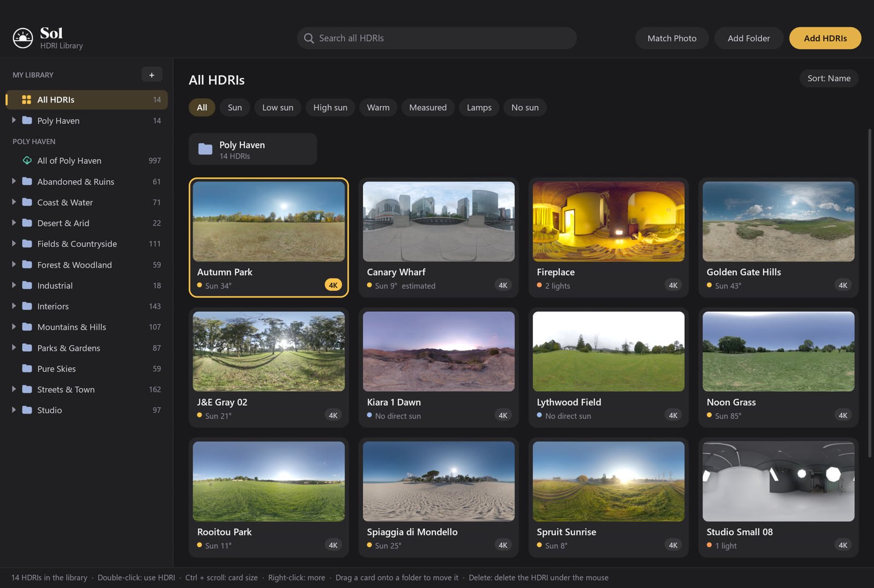Open the Poly Haven 14 HDRIs folder card
This screenshot has height=588, width=874.
coord(253,149)
